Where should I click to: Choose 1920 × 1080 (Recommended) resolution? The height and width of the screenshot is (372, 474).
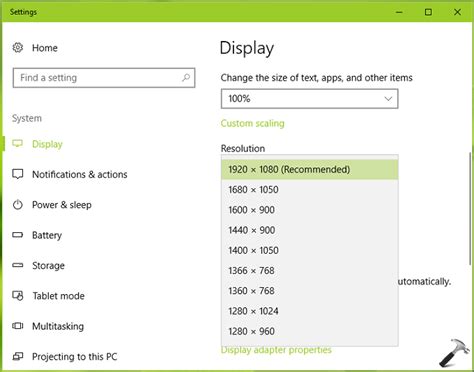(310, 169)
